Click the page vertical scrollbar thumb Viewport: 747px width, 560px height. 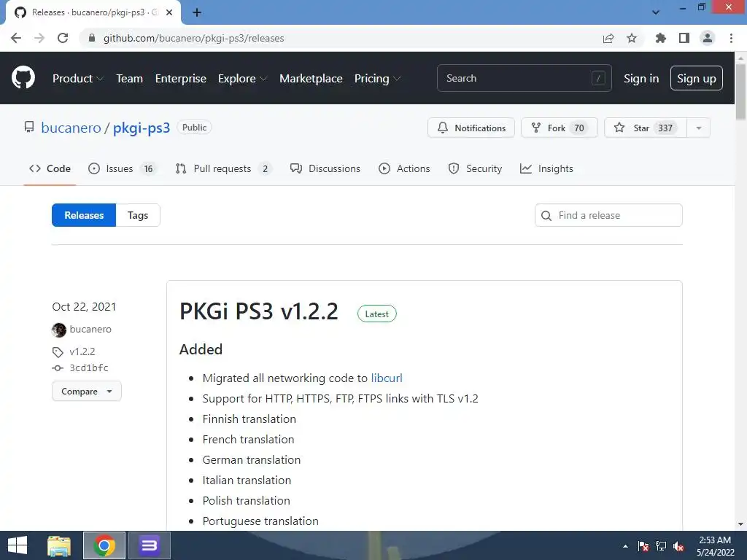(740, 91)
